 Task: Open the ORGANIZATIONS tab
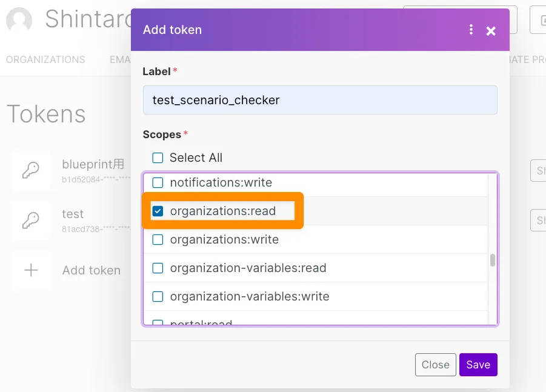45,59
